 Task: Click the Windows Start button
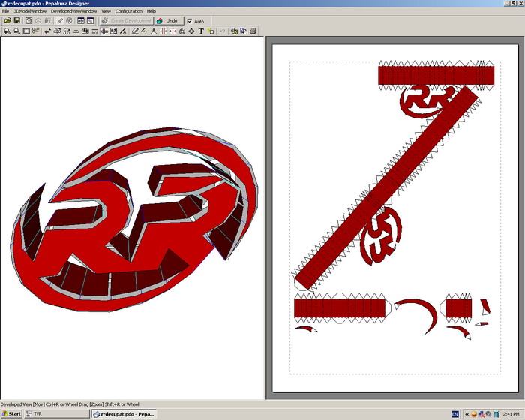coord(11,414)
